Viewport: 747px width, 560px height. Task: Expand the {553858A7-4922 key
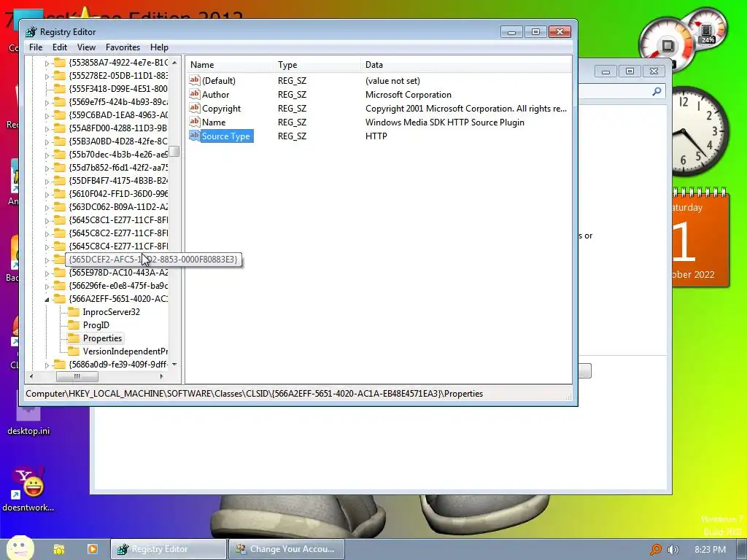[x=47, y=63]
